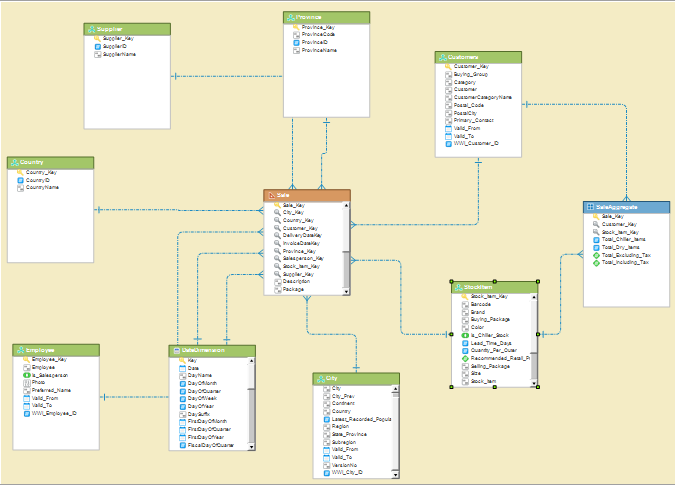The width and height of the screenshot is (675, 485).
Task: Click the Supplier dimension header icon
Action: coord(91,30)
